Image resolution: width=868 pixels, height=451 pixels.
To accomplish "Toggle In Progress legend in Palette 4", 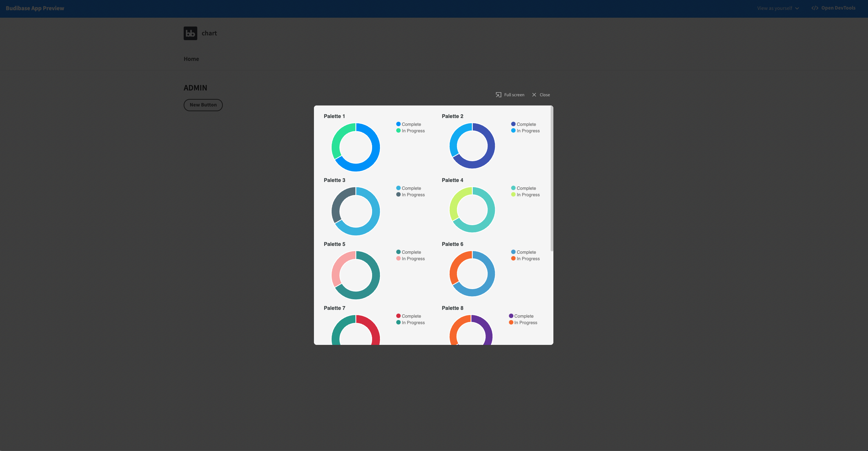I will [x=525, y=195].
